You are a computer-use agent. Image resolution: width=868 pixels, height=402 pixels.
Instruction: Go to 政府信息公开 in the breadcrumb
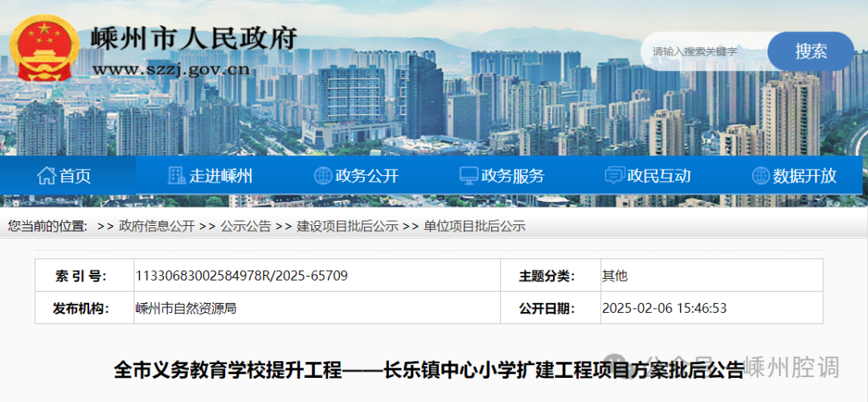click(157, 227)
